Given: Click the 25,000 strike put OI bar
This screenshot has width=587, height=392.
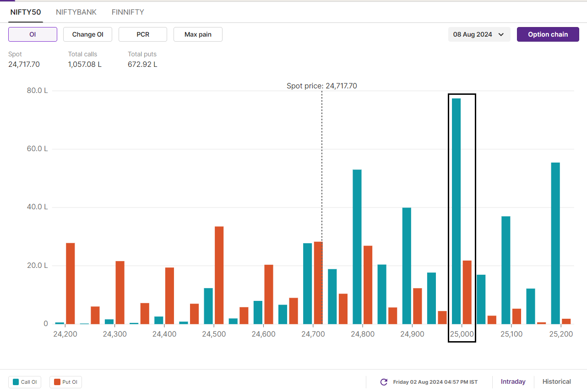Looking at the screenshot, I should [467, 292].
